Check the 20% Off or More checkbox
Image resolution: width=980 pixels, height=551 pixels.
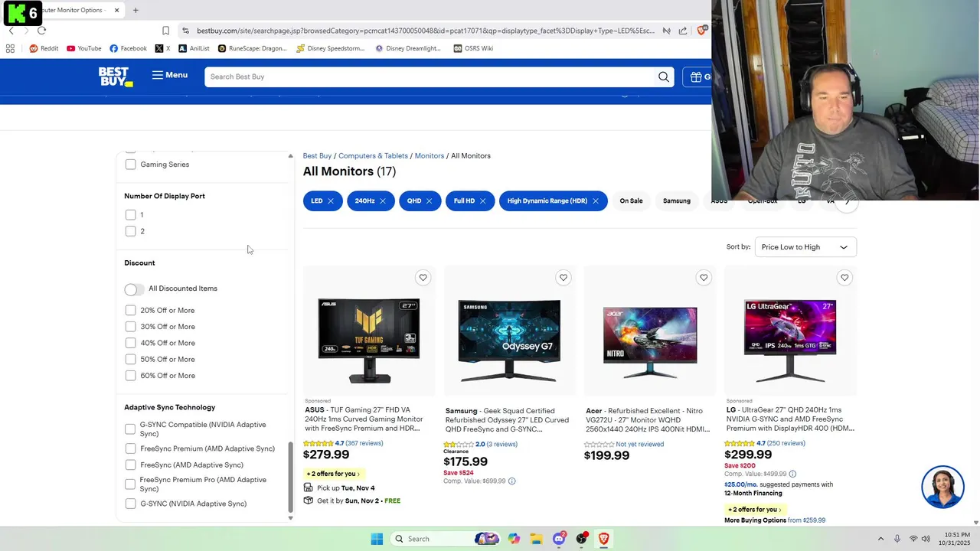(x=130, y=311)
